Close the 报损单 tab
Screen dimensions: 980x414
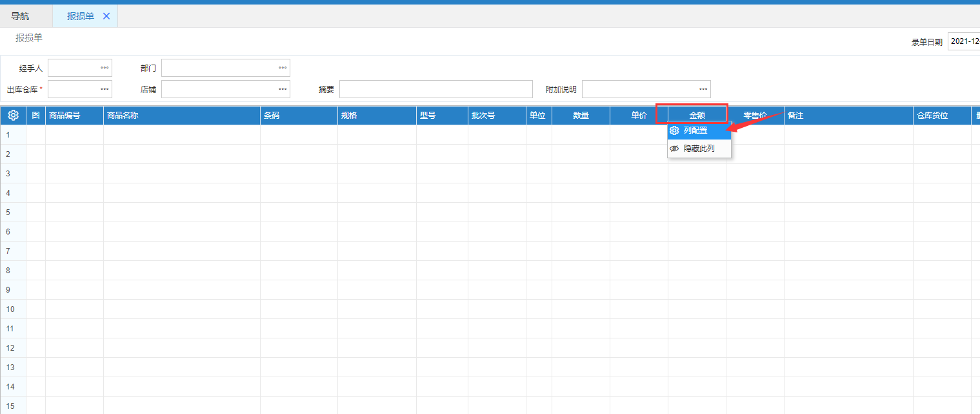click(x=106, y=16)
